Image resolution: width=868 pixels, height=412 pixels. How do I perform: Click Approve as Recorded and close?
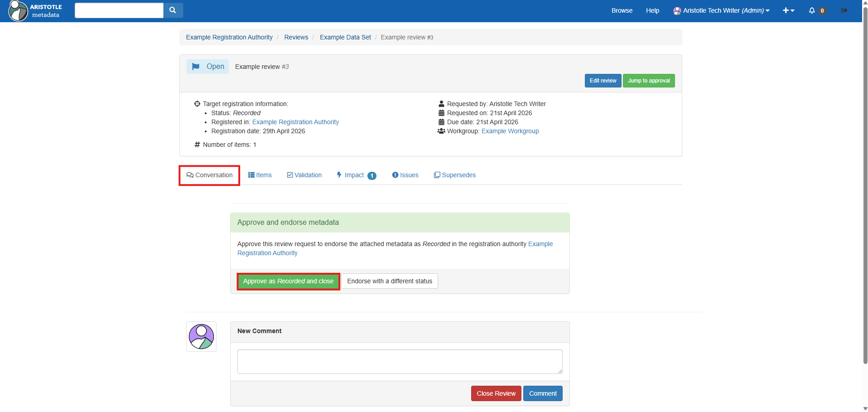(288, 281)
